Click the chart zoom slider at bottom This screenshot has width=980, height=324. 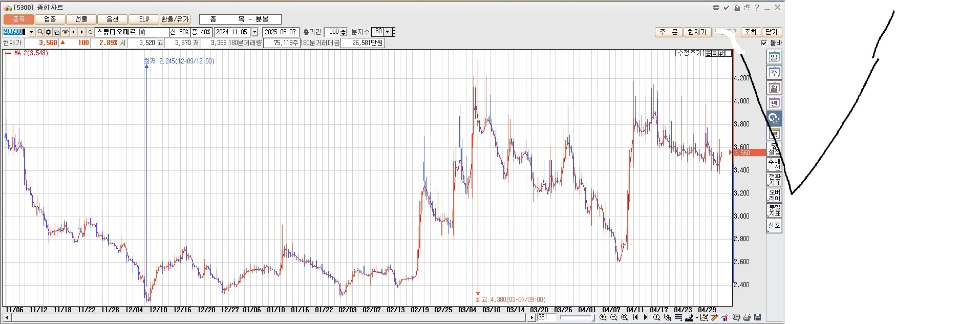tap(576, 318)
